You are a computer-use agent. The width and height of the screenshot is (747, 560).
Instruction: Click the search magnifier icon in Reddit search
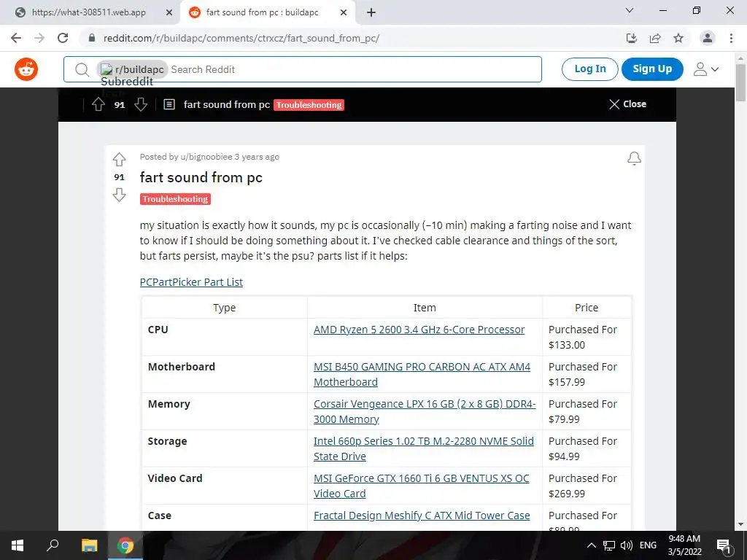[x=82, y=69]
